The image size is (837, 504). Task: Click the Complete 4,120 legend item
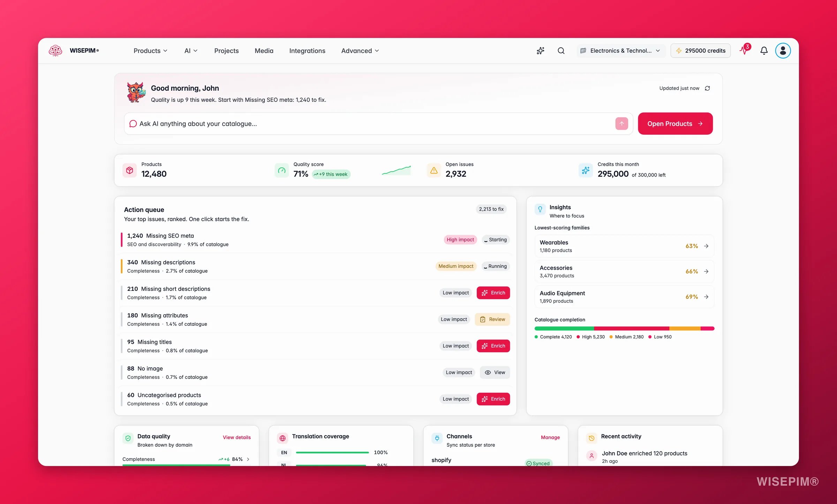point(553,337)
